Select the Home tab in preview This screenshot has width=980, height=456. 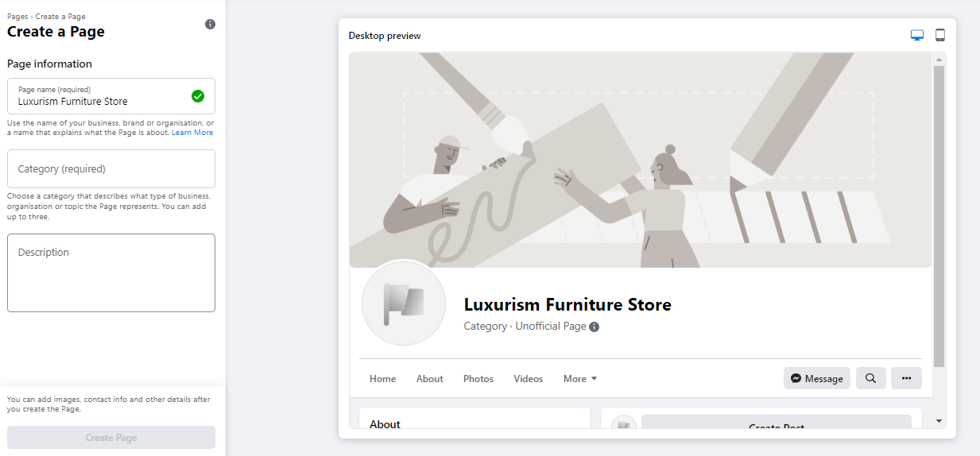[x=382, y=379]
